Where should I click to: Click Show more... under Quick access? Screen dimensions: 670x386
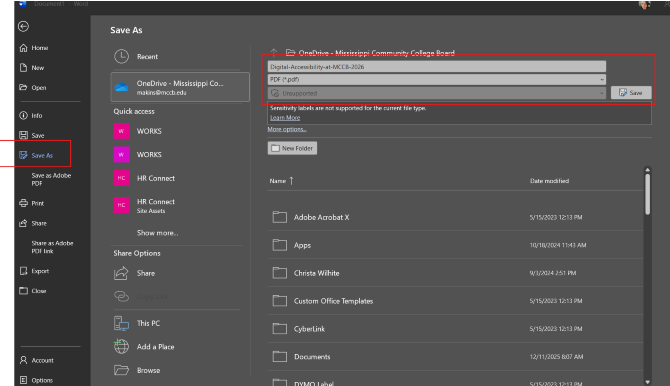click(x=157, y=233)
